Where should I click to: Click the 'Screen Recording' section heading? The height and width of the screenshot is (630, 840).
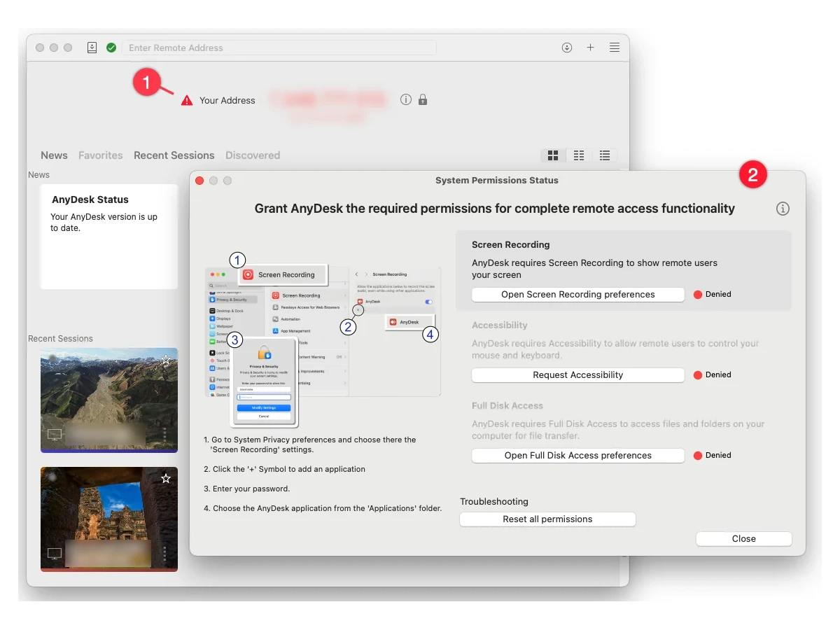click(511, 245)
